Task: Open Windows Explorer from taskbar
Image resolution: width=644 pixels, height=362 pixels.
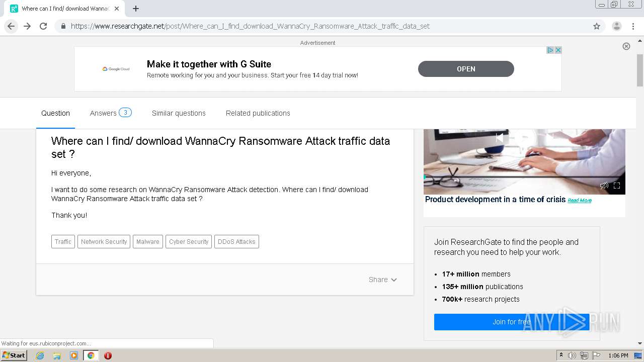Action: (x=57, y=355)
